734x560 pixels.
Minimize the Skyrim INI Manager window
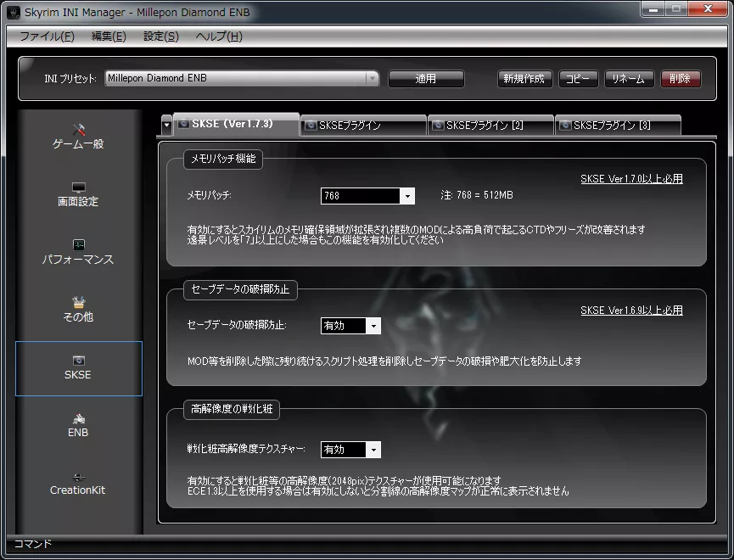(x=653, y=8)
